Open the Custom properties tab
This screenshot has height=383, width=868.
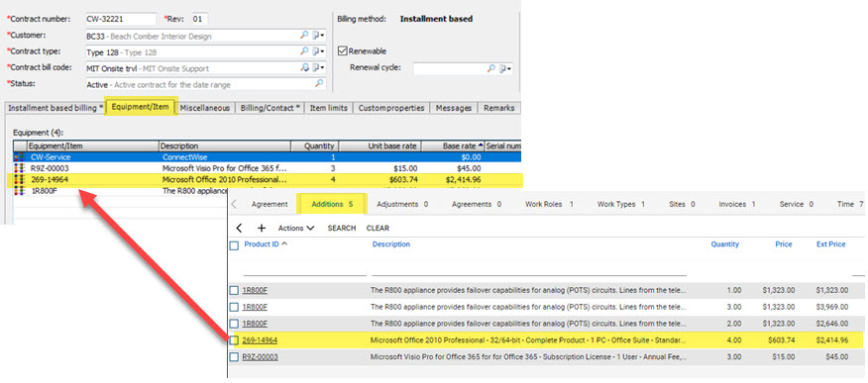click(391, 108)
